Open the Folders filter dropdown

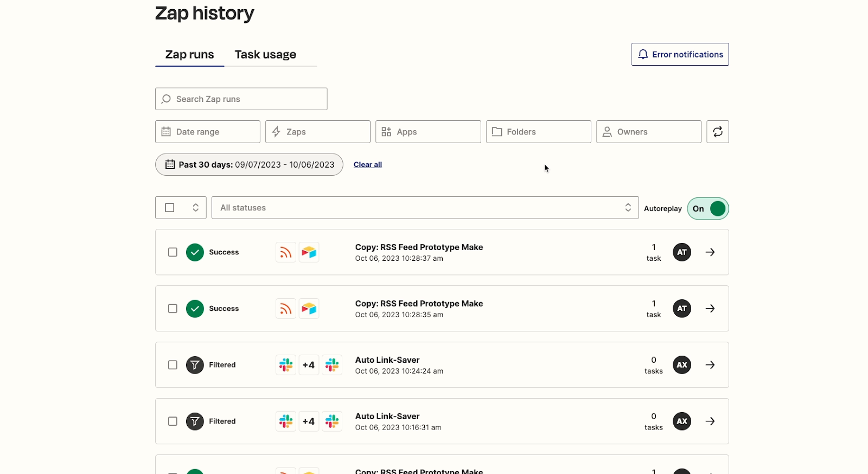click(538, 132)
